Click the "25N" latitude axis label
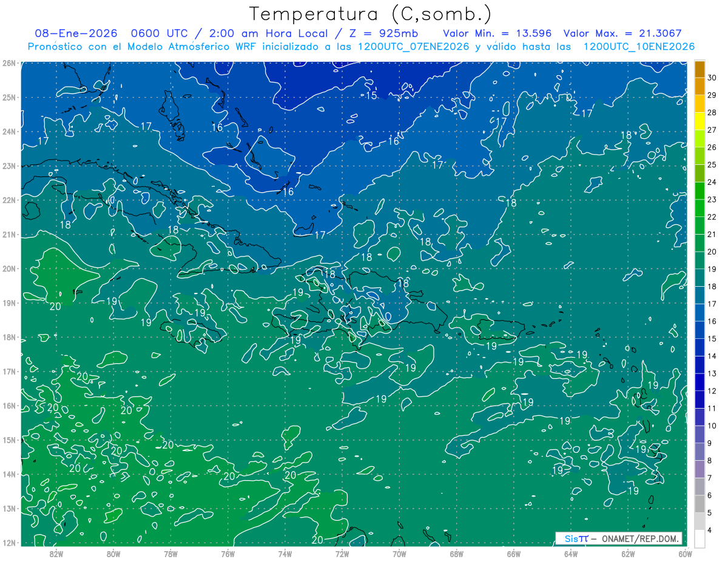 pyautogui.click(x=9, y=97)
